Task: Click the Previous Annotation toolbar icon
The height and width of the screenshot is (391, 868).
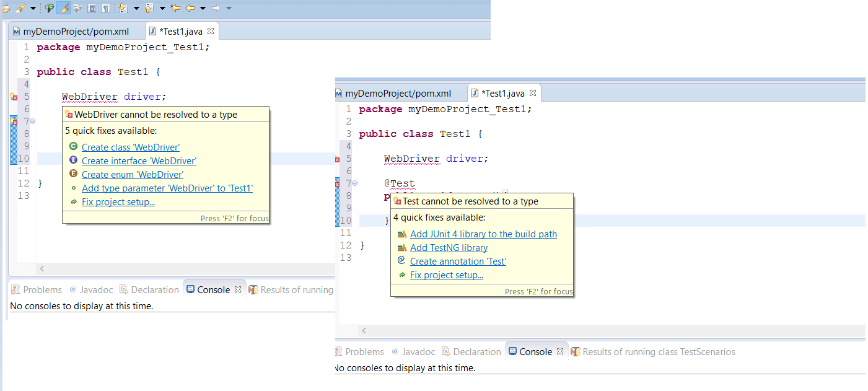Action: (x=149, y=8)
